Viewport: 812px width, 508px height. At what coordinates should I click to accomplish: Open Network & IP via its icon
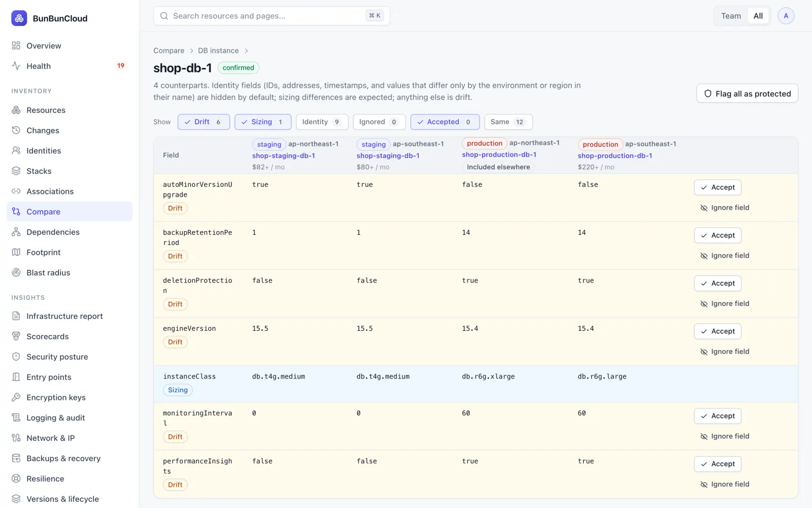16,438
